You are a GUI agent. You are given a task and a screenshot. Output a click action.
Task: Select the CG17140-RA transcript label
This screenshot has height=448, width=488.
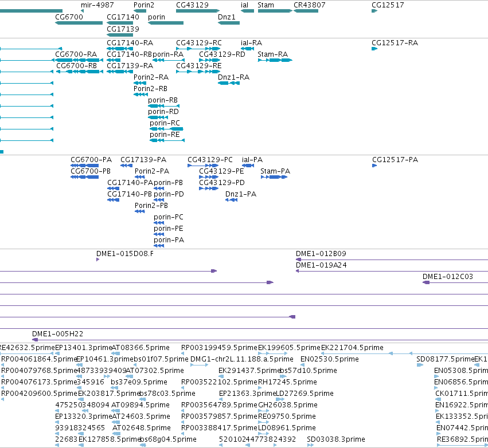[130, 42]
